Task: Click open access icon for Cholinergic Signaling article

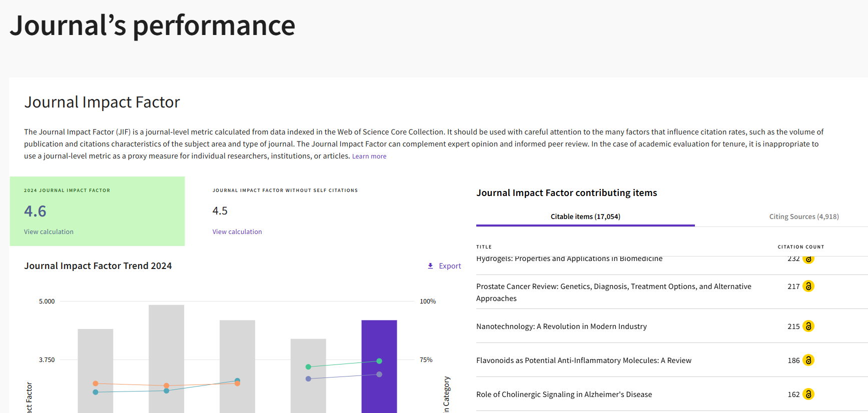Action: [x=808, y=394]
